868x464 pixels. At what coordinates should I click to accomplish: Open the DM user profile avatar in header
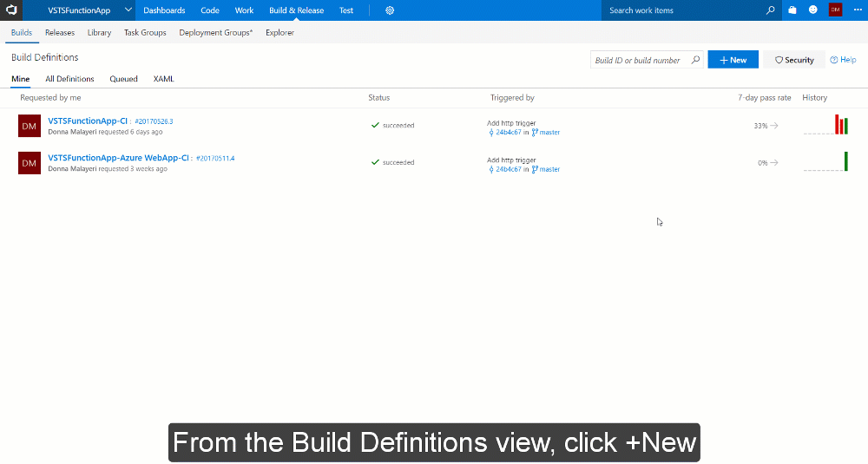point(835,10)
